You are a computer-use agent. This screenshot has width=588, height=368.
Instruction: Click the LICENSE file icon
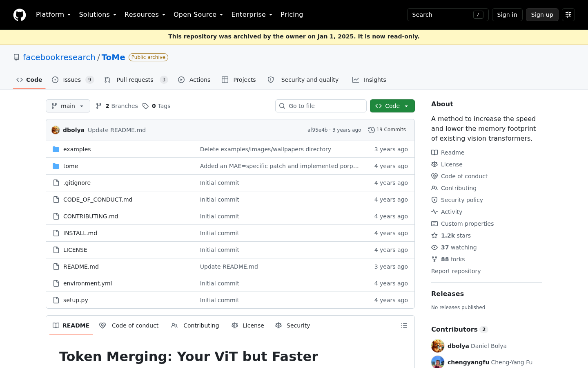[56, 250]
